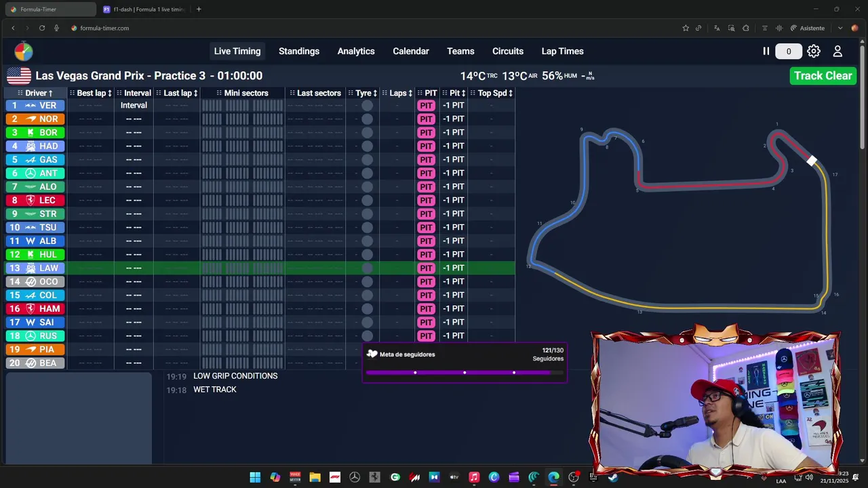Open Steam from the taskbar
This screenshot has height=488, width=868.
coord(613,478)
